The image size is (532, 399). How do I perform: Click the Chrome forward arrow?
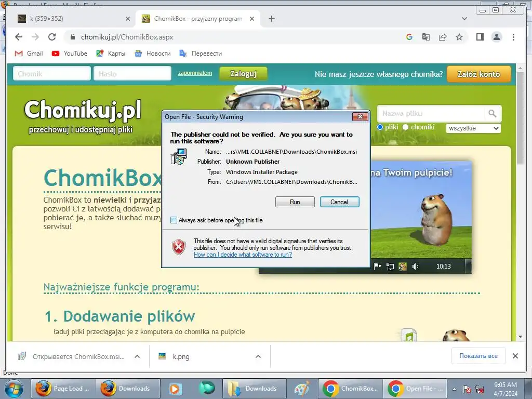(35, 37)
